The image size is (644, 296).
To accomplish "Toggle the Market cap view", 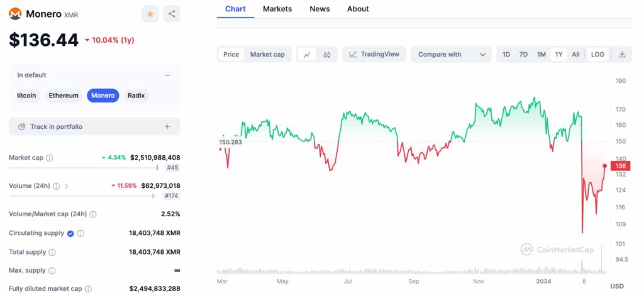I will point(267,55).
